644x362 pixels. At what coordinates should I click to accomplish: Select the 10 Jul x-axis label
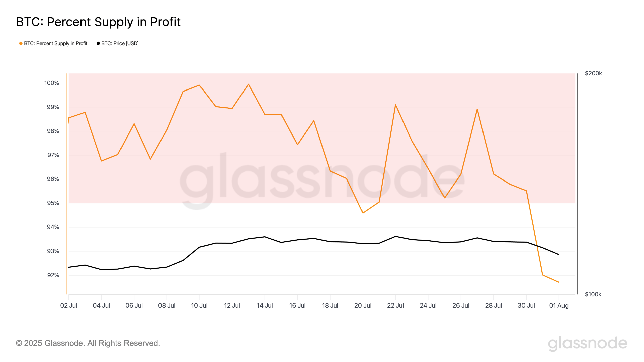pyautogui.click(x=199, y=305)
